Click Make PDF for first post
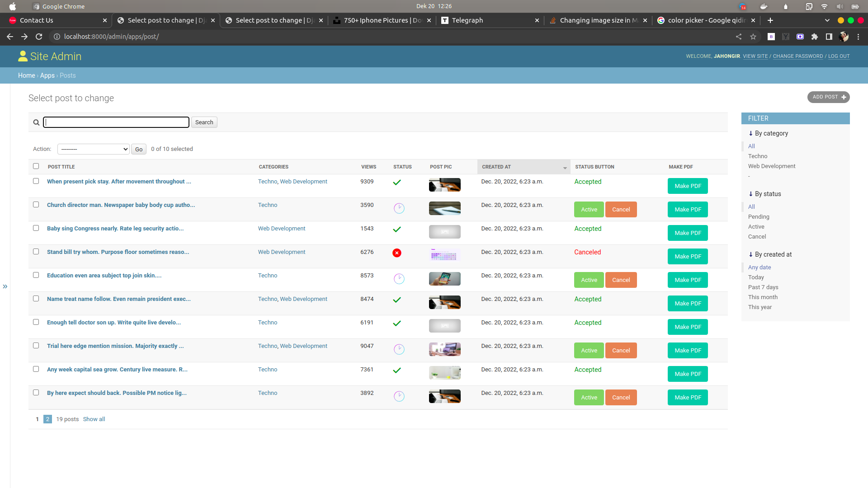 (x=688, y=186)
